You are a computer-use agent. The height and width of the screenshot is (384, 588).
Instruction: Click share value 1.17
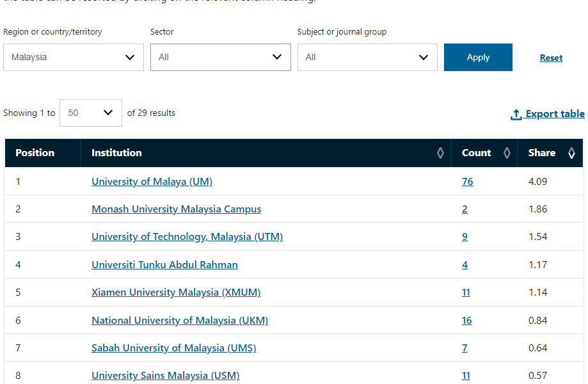point(537,265)
